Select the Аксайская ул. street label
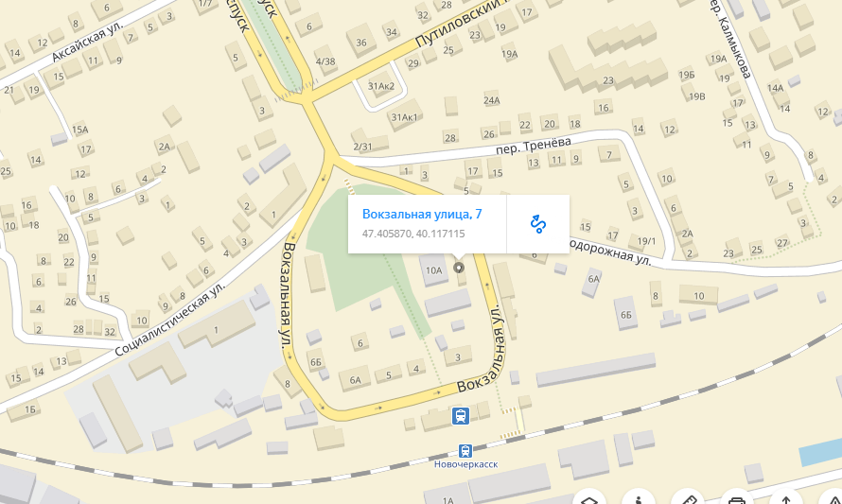Screen dimensions: 842x504 [88, 41]
